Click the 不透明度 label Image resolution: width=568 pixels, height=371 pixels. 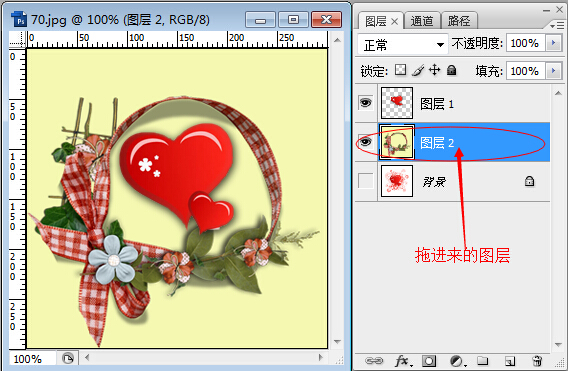(x=477, y=43)
